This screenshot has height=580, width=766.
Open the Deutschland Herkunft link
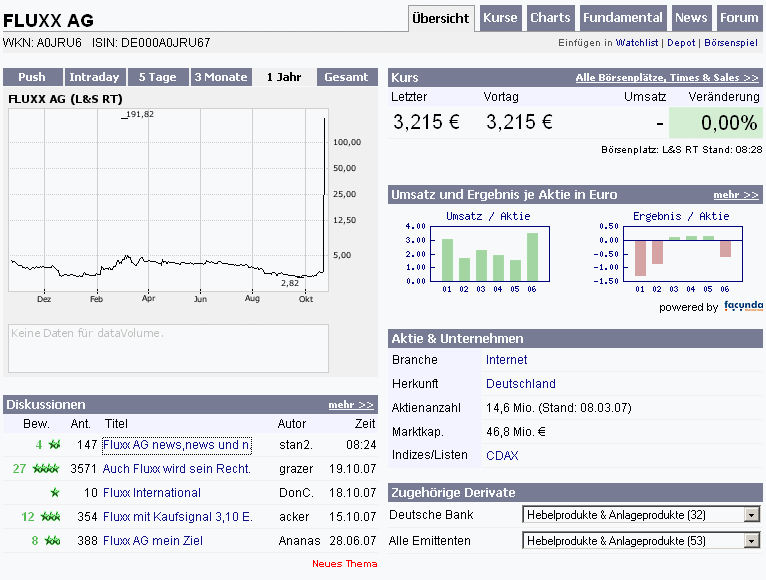point(521,384)
